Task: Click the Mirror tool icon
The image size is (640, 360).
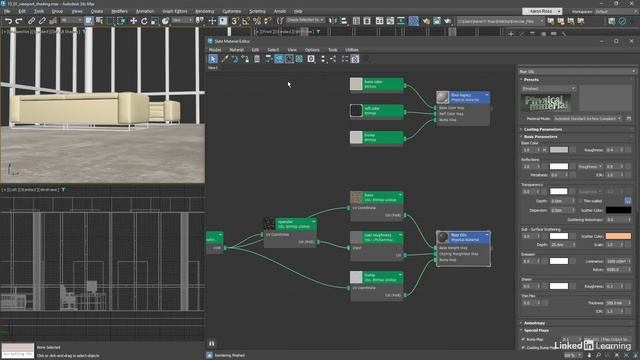Action: (333, 21)
